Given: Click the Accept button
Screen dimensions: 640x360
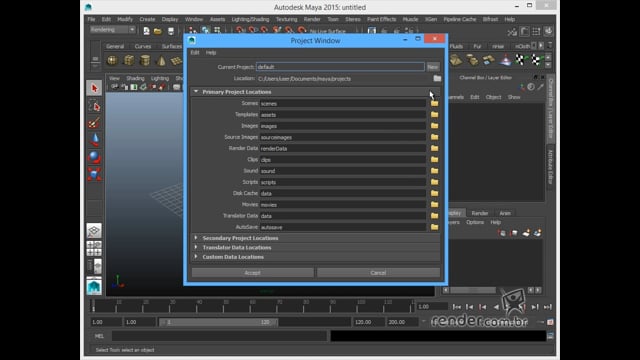Looking at the screenshot, I should pyautogui.click(x=253, y=273).
